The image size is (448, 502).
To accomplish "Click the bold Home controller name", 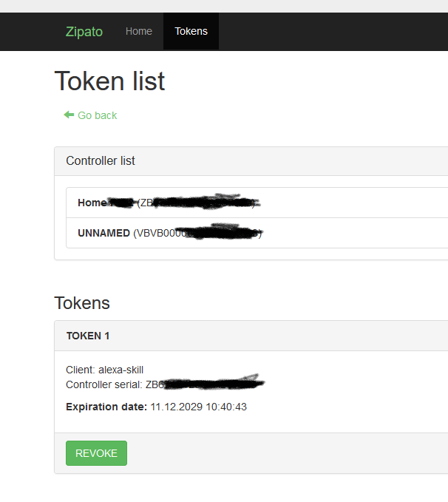I will pos(92,203).
